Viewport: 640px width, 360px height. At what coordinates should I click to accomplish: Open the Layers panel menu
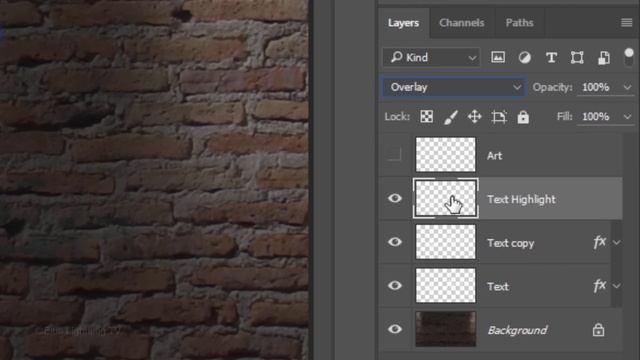(x=627, y=22)
